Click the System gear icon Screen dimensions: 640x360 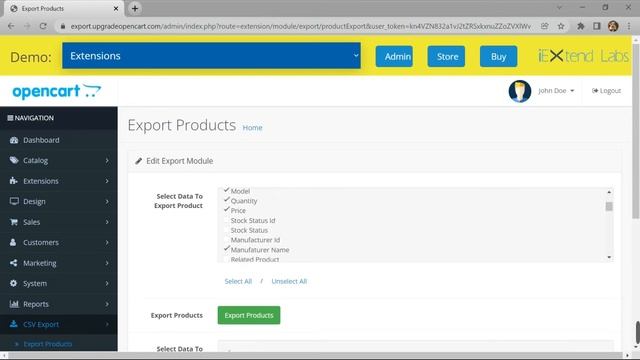coord(13,283)
